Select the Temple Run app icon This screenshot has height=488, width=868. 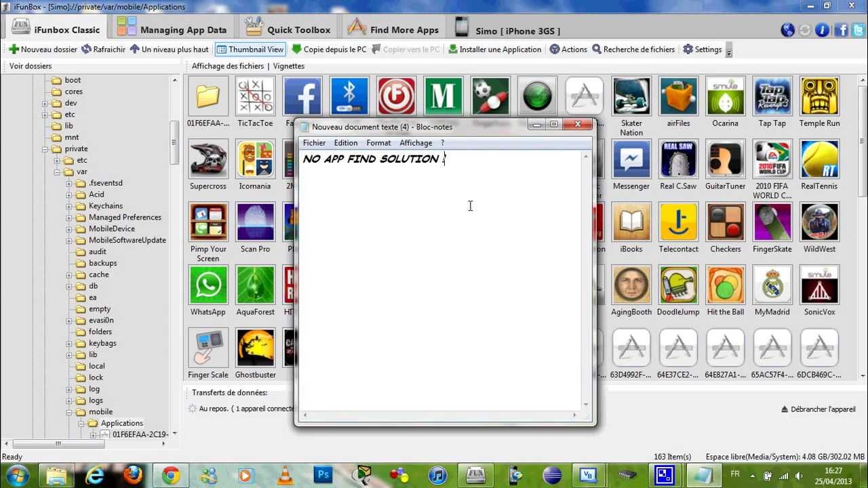pyautogui.click(x=819, y=96)
